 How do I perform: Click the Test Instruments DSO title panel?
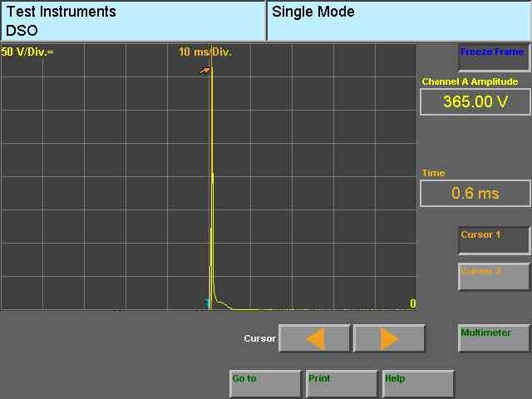tap(133, 21)
